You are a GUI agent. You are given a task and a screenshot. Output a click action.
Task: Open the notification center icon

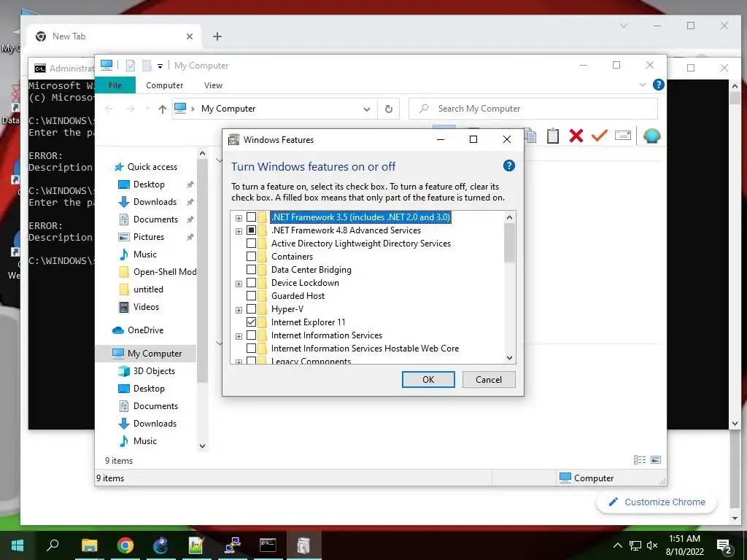(724, 546)
